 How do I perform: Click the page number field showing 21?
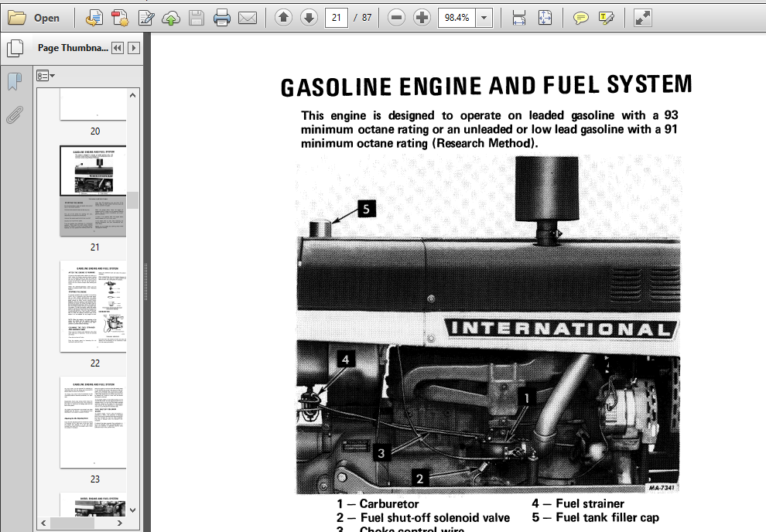tap(336, 18)
